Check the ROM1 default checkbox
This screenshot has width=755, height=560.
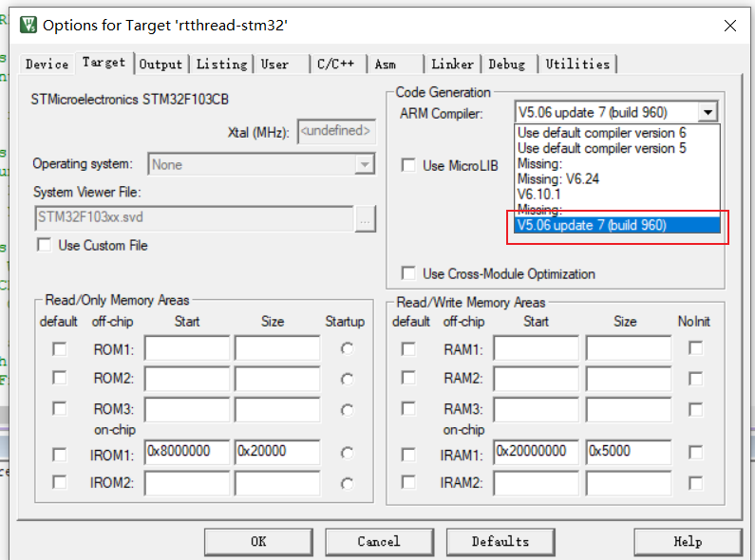point(59,348)
